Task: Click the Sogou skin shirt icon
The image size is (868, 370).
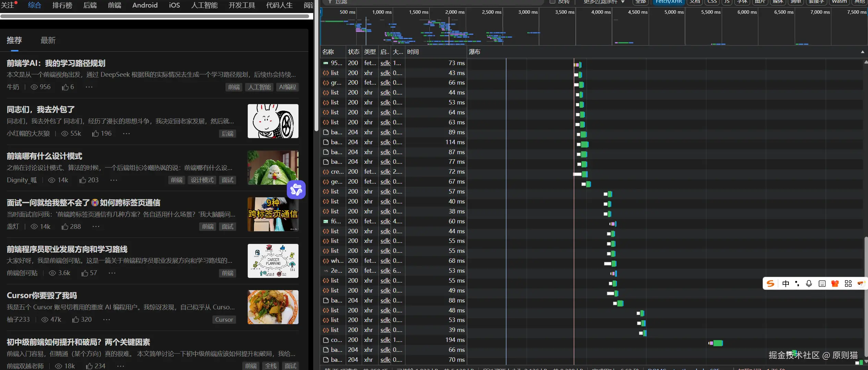Action: (835, 284)
